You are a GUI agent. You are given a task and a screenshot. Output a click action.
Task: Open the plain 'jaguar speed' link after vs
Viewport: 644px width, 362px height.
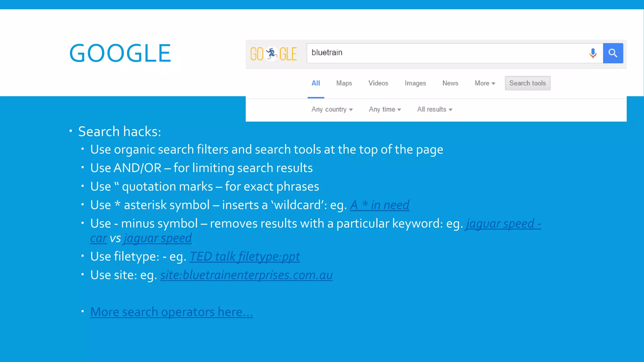click(158, 239)
